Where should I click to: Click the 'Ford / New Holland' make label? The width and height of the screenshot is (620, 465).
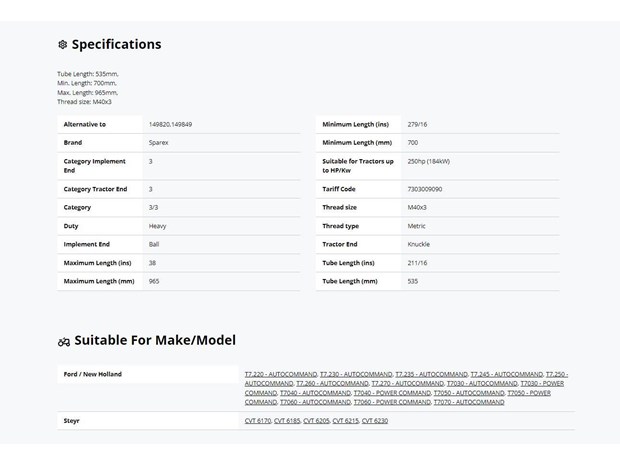point(93,374)
